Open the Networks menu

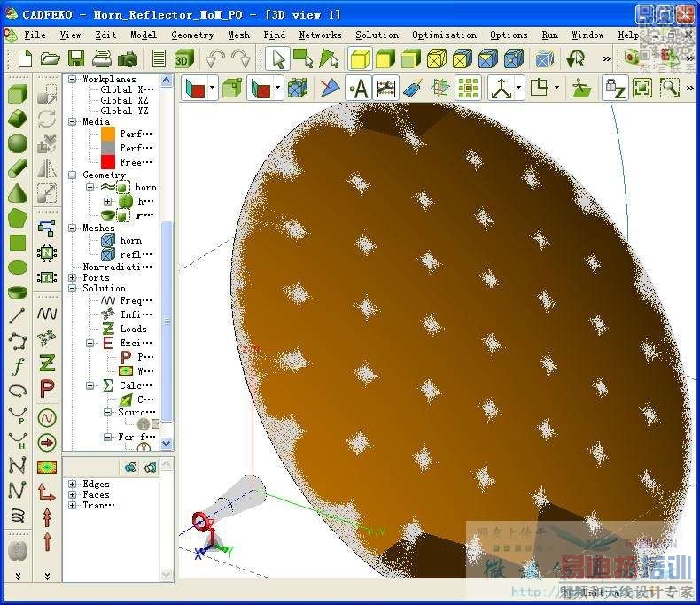tap(320, 35)
